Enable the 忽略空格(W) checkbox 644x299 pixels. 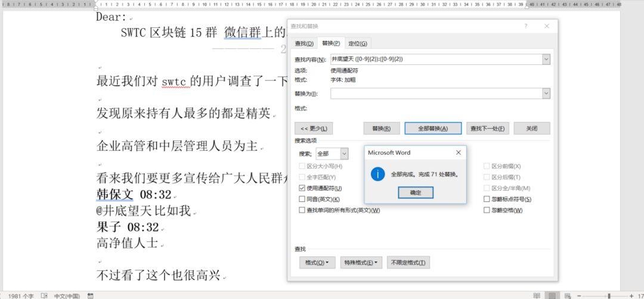click(x=487, y=210)
